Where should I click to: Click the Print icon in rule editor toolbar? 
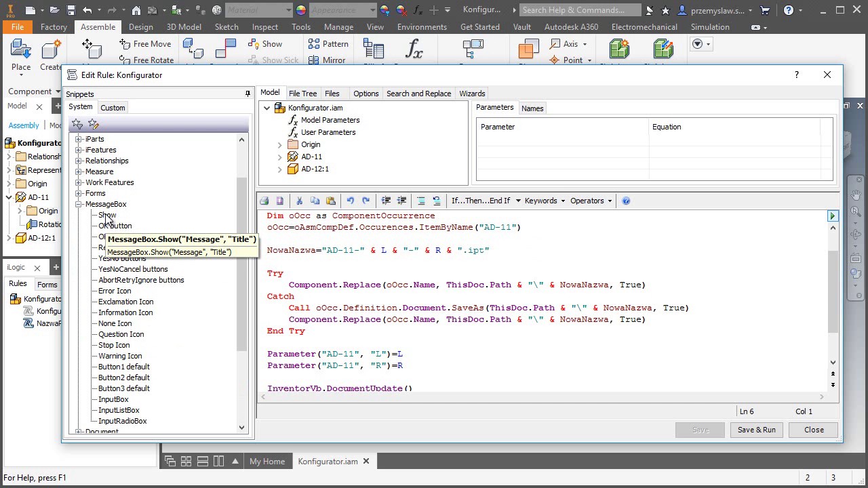[264, 201]
